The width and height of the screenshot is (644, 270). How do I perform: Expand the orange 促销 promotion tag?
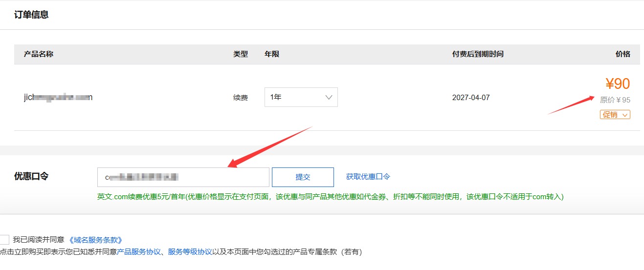[615, 115]
